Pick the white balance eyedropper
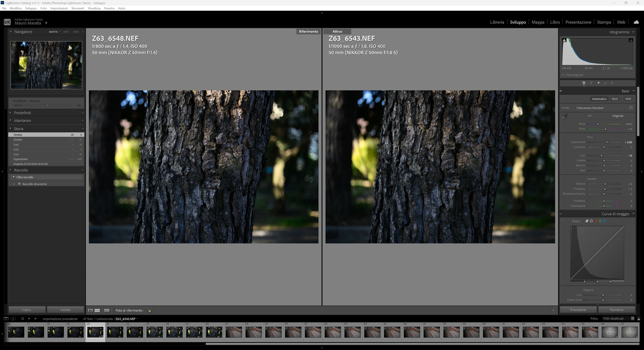The height and width of the screenshot is (350, 644). click(565, 116)
